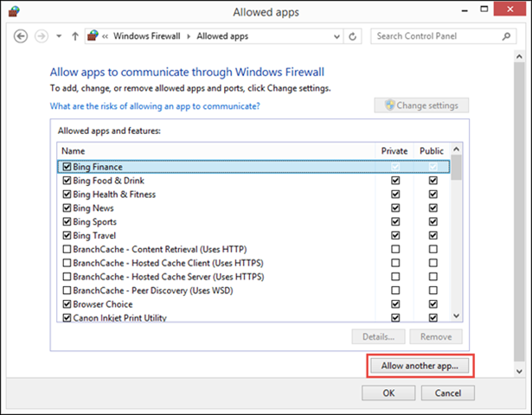The width and height of the screenshot is (532, 415).
Task: Select BranchCache - Hosted Cache Server row text
Action: pos(169,277)
